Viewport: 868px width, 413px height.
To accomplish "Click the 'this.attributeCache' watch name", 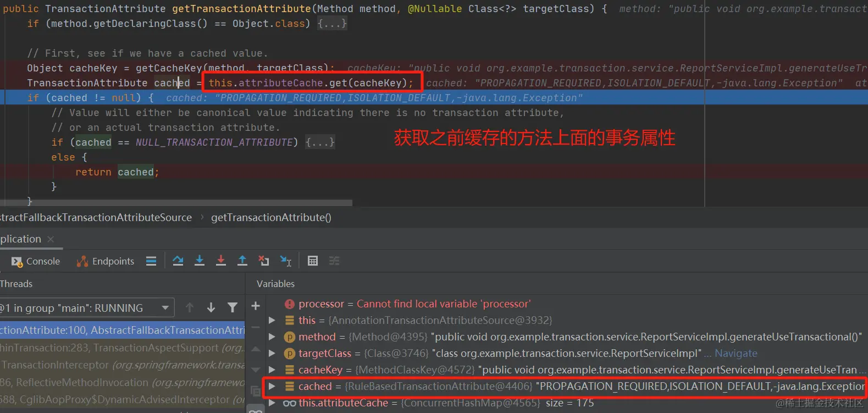I will pos(343,403).
